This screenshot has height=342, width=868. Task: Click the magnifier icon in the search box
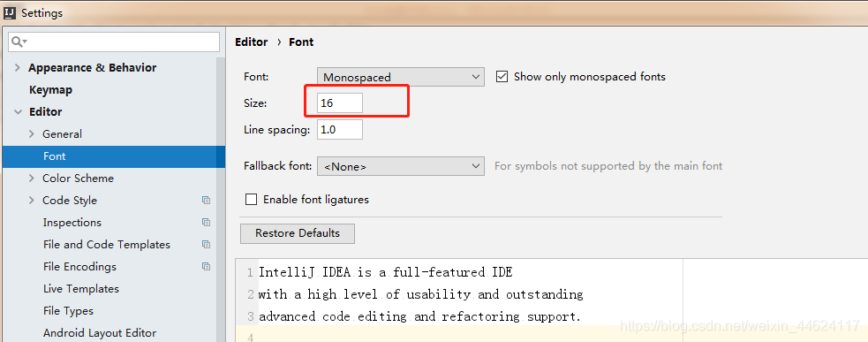[19, 42]
